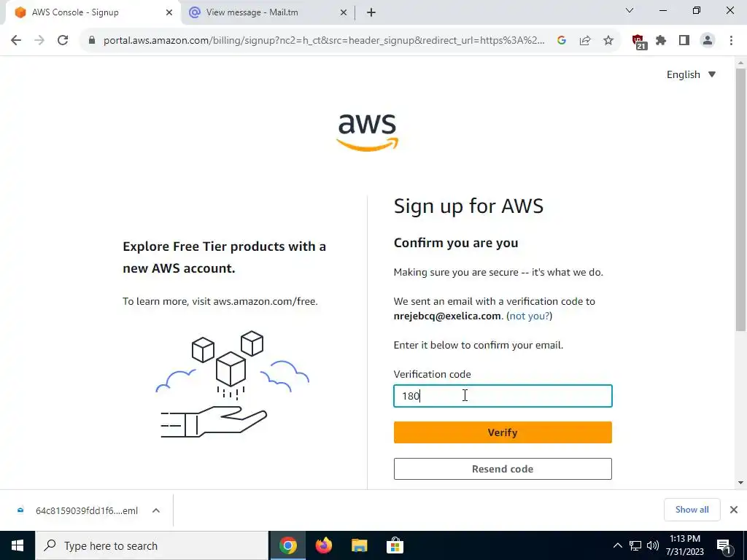The width and height of the screenshot is (747, 560).
Task: Open the uBlock extension icon
Action: [x=638, y=42]
